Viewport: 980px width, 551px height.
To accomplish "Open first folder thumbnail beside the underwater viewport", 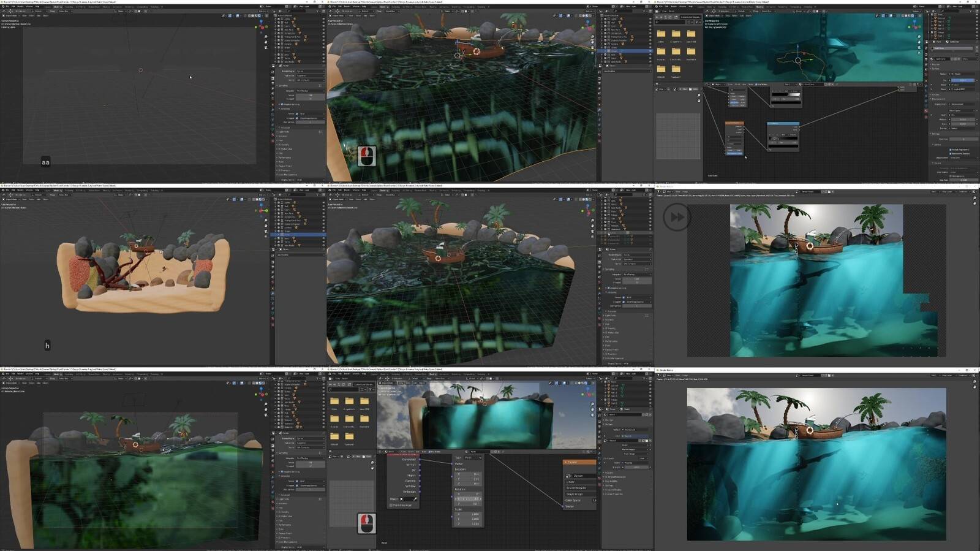I will tap(661, 35).
